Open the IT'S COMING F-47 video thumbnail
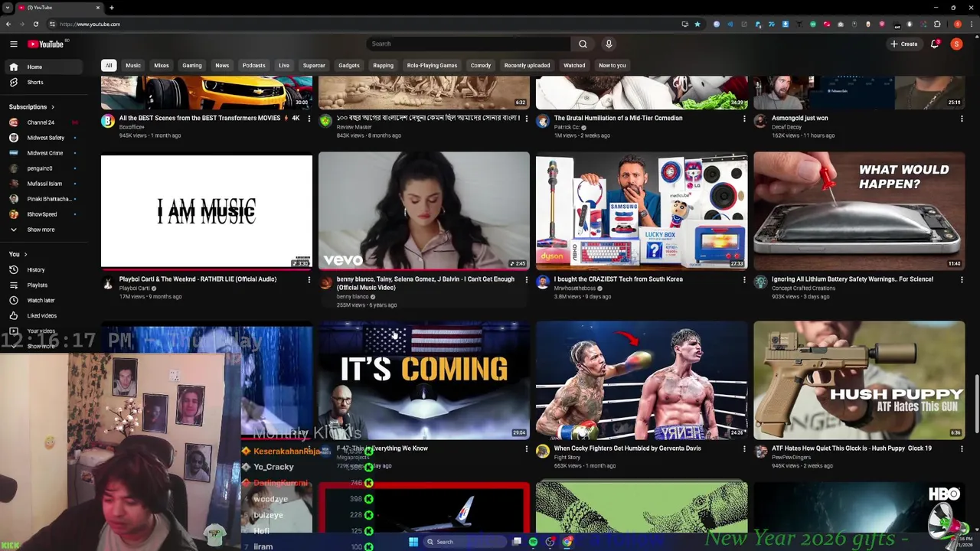The image size is (980, 551). tap(424, 380)
